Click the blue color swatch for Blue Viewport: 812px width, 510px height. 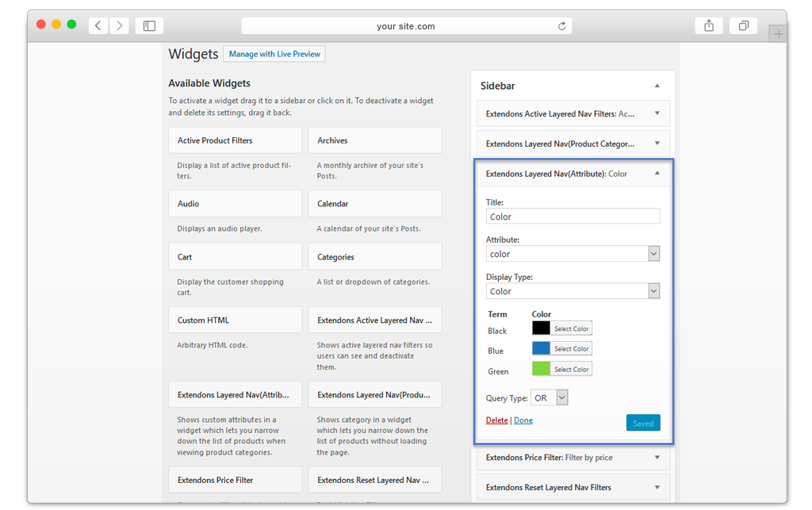[541, 348]
